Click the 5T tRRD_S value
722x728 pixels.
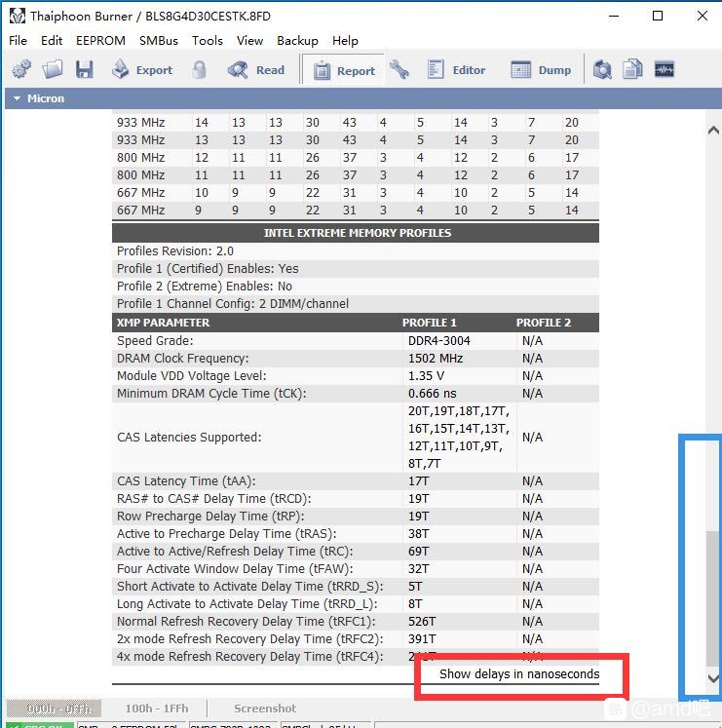coord(415,587)
